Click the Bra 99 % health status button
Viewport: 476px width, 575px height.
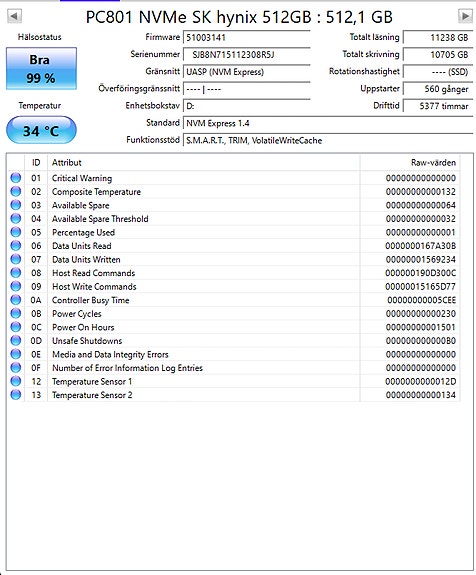(41, 69)
